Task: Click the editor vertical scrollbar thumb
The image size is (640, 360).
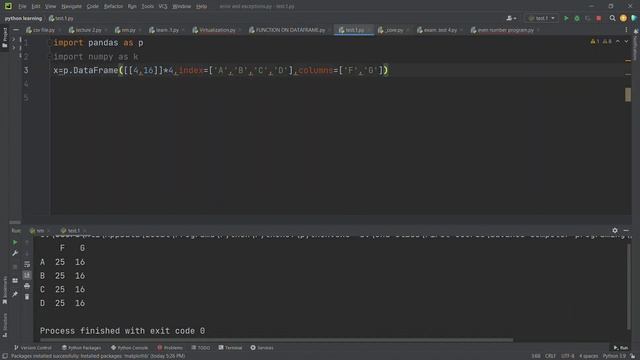Action: 628,95
